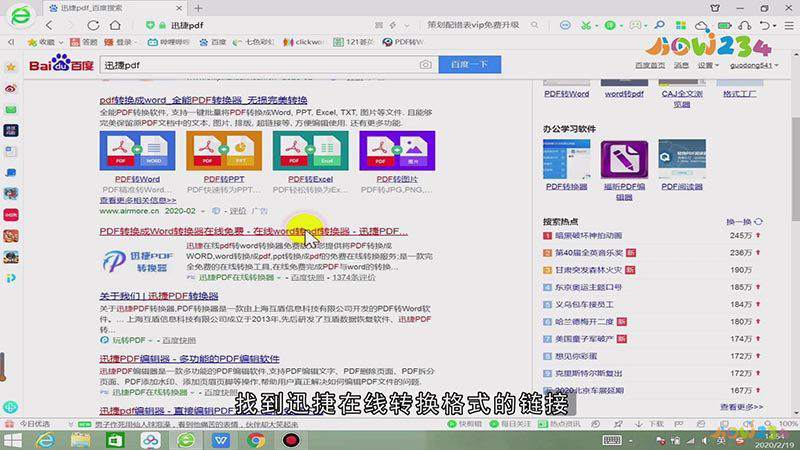Refresh hot searches with 换一换
This screenshot has height=450, width=800.
[x=744, y=222]
